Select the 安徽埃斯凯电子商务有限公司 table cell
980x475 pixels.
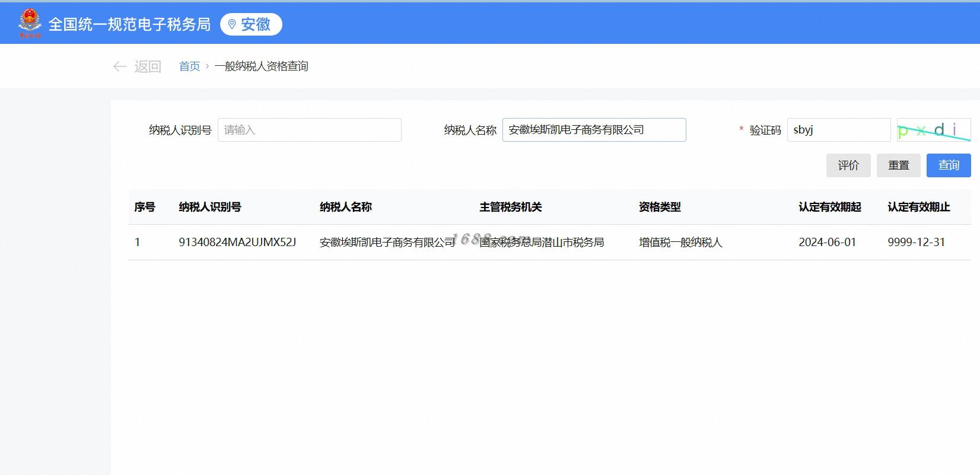[387, 242]
